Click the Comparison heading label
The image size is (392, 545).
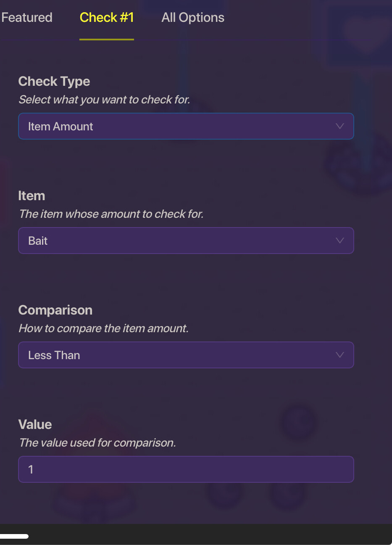click(x=55, y=310)
